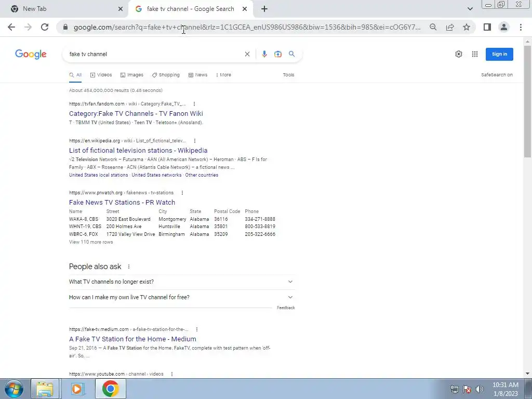Expand the More search filters

tap(223, 75)
